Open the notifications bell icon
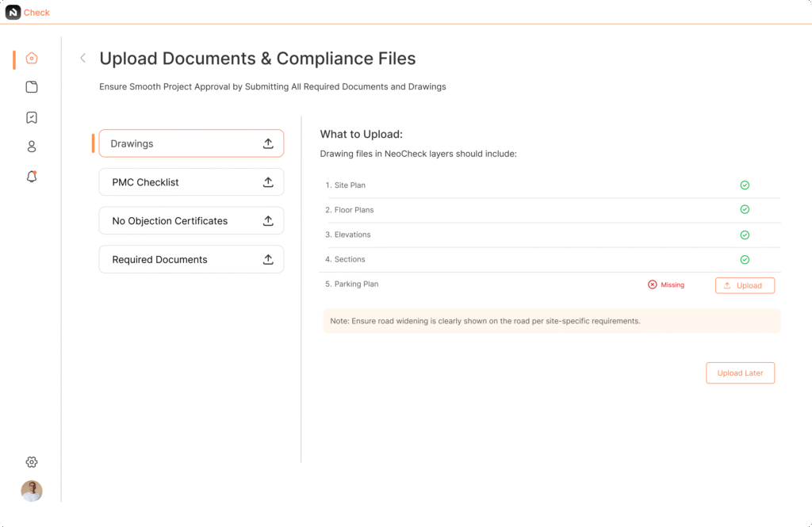 (x=32, y=177)
